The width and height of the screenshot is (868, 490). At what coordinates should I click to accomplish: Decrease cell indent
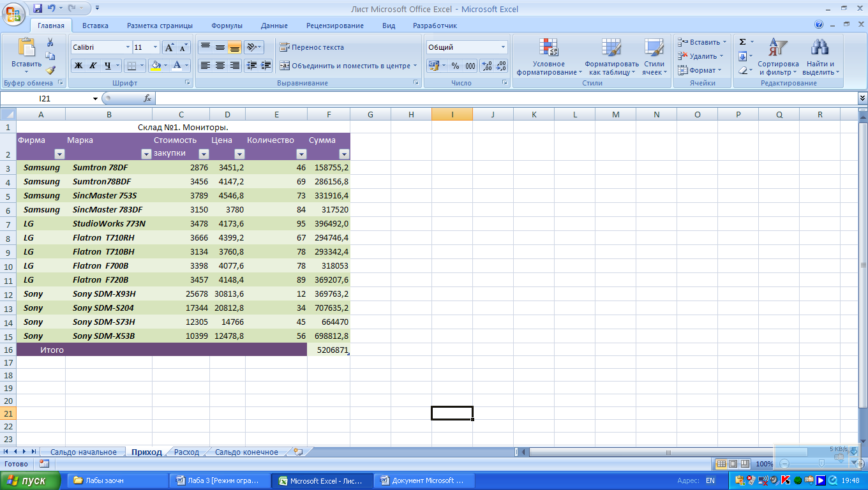[251, 66]
